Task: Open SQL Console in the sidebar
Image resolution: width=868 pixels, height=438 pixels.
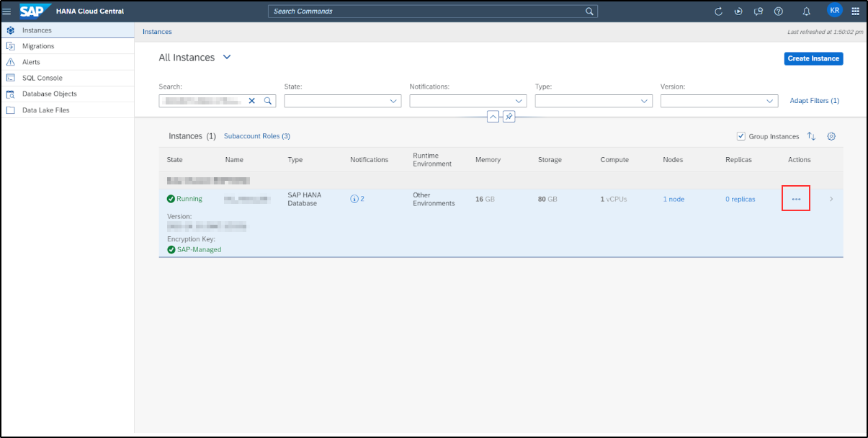Action: coord(42,78)
